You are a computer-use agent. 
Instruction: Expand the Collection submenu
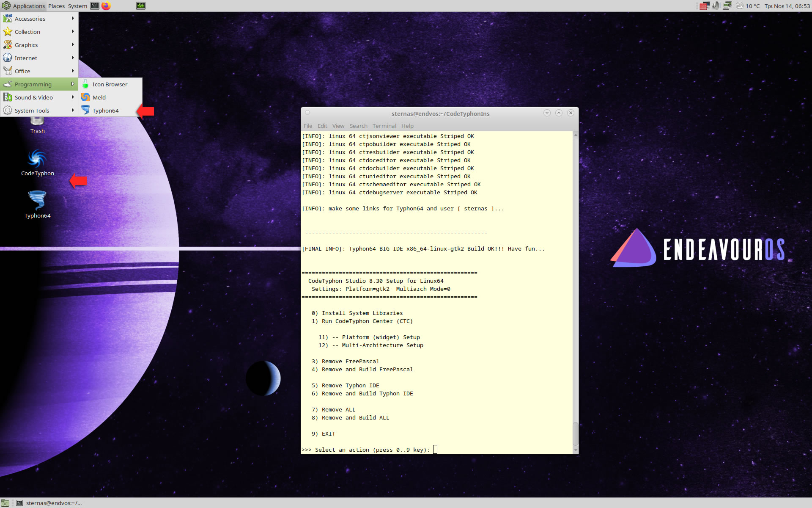point(39,32)
